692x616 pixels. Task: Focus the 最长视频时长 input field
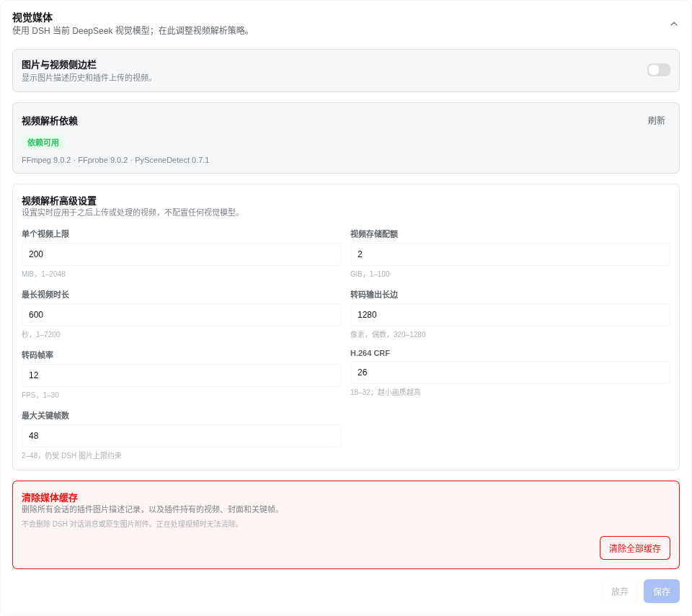(x=182, y=315)
